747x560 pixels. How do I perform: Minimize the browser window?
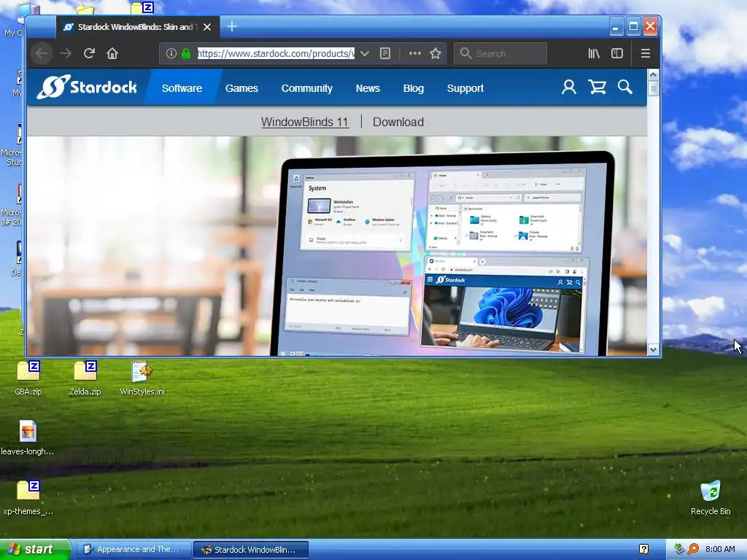click(x=616, y=27)
